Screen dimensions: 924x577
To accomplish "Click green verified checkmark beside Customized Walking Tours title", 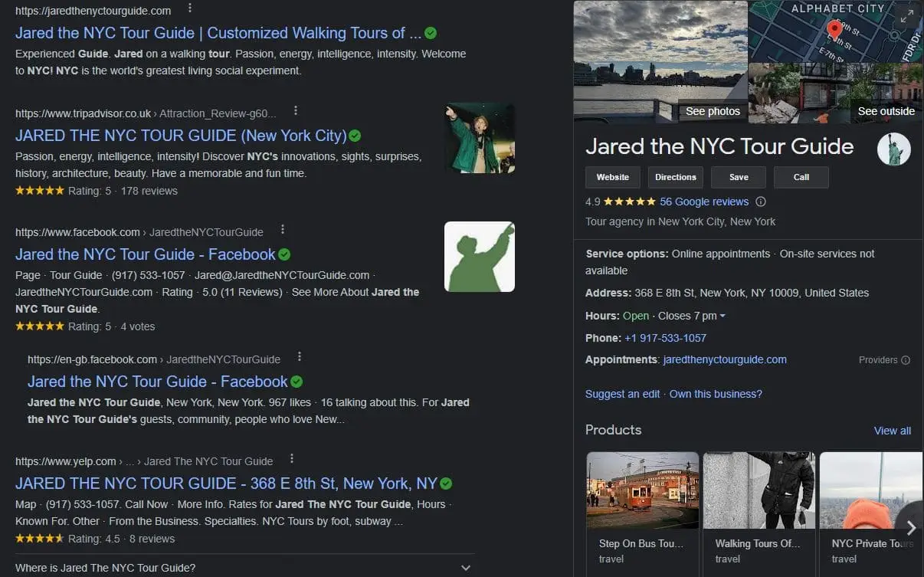I will tap(431, 33).
